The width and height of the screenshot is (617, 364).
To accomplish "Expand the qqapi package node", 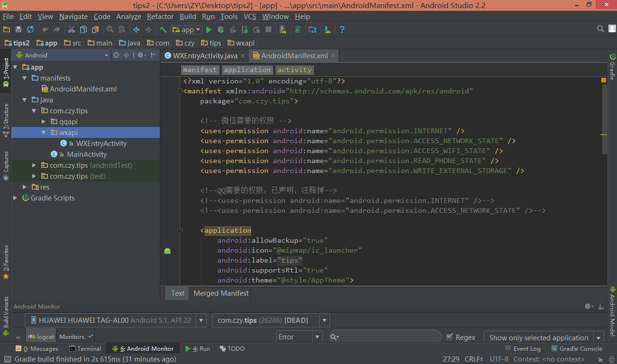I will coord(44,122).
